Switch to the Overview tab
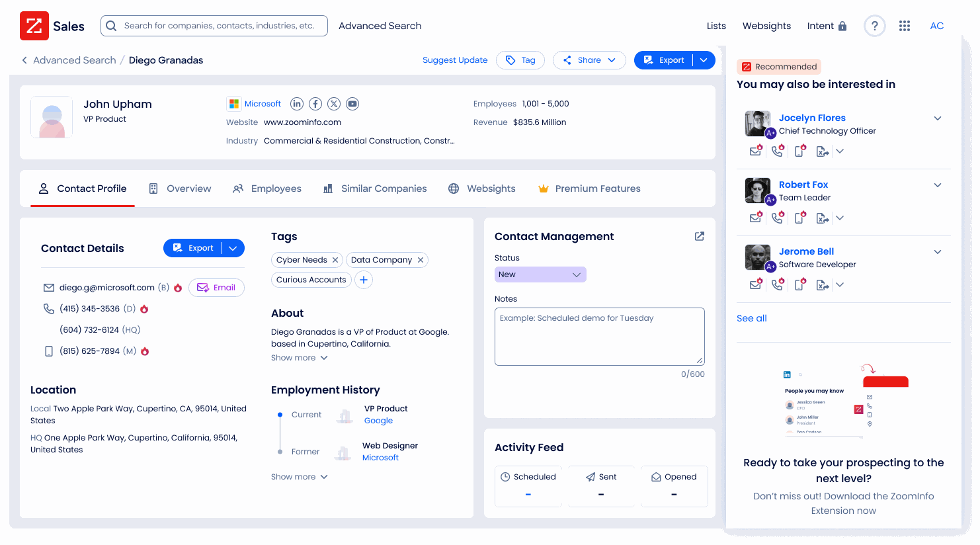This screenshot has height=545, width=980. 180,189
